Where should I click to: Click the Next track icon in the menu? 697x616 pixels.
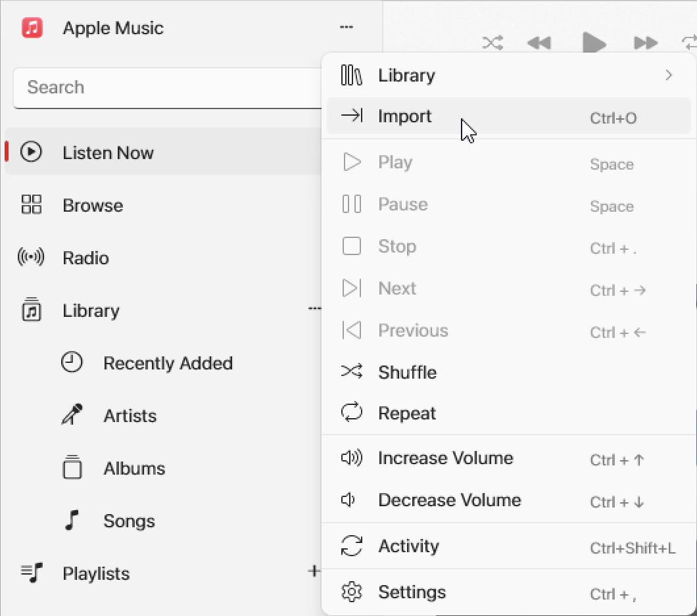coord(352,288)
